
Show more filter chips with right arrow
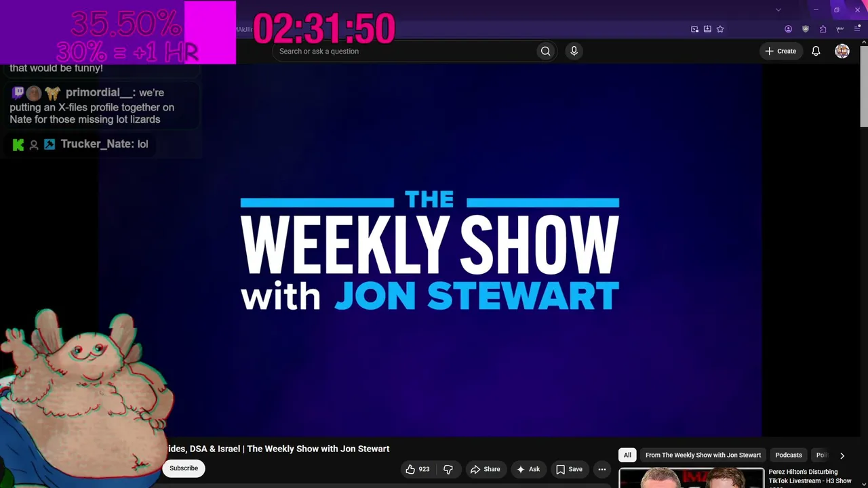point(842,455)
